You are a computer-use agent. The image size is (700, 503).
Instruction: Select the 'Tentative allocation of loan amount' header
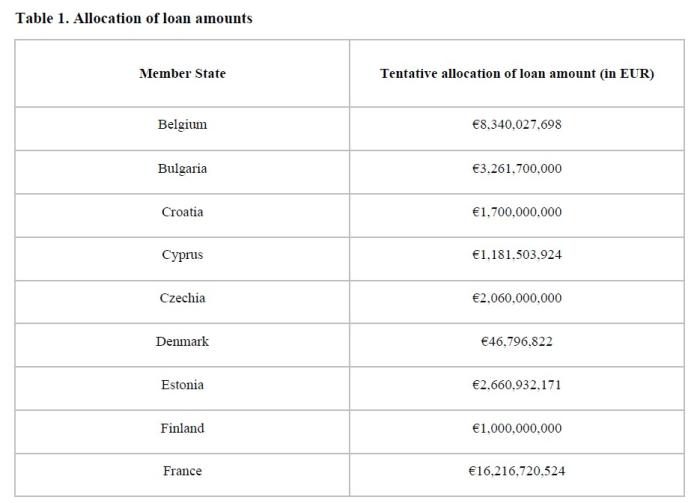tap(517, 73)
